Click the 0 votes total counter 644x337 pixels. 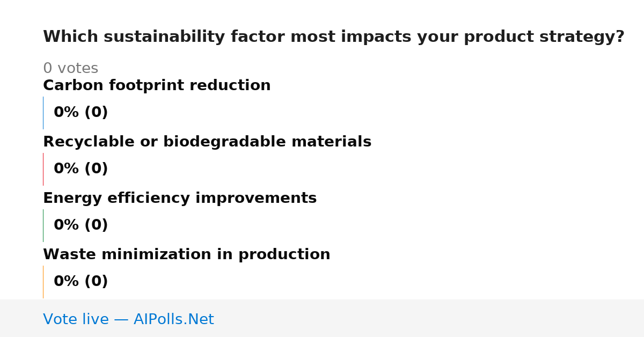click(x=71, y=69)
